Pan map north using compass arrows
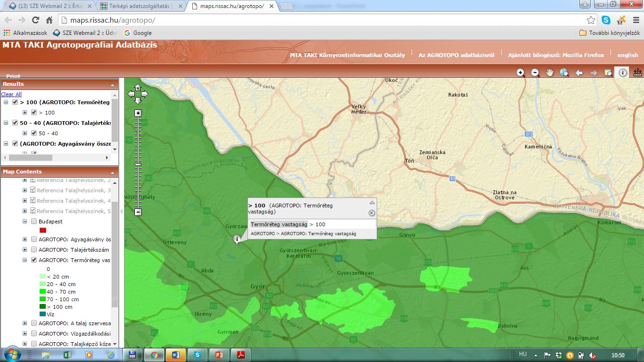 [x=138, y=88]
